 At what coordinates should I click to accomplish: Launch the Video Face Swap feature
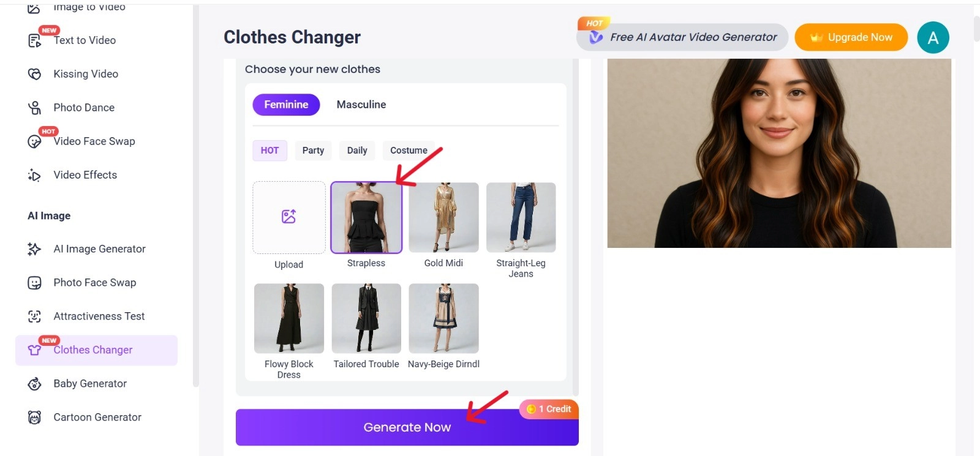tap(93, 141)
